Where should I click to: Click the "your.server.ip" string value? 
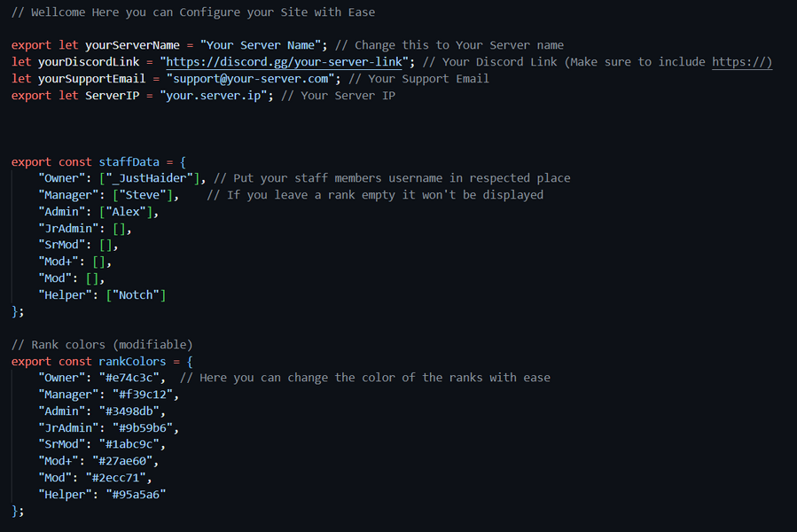coord(214,96)
